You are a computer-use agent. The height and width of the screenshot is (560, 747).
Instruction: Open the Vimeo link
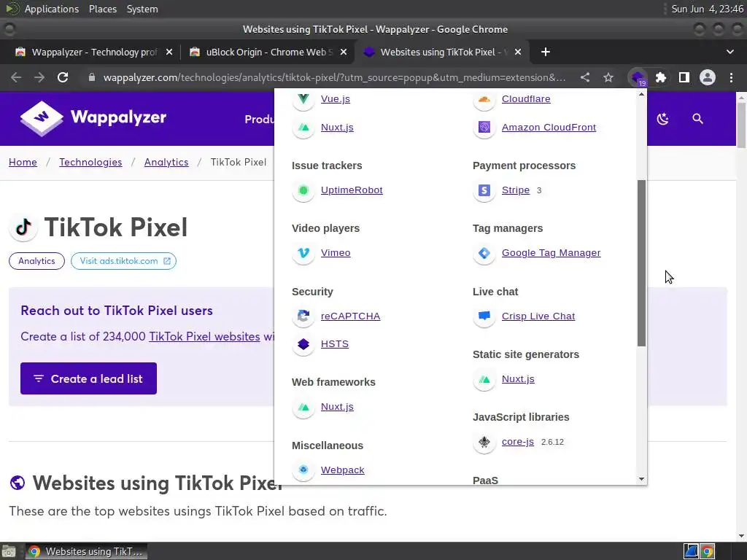coord(336,253)
